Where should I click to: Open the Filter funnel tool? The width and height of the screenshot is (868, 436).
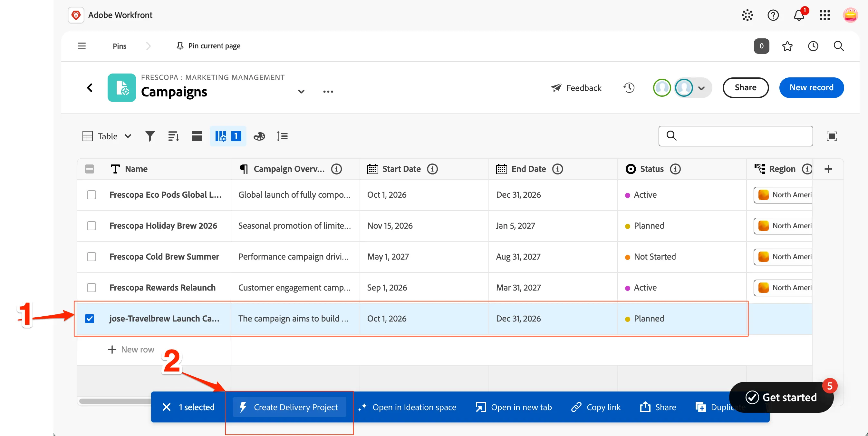coord(150,136)
